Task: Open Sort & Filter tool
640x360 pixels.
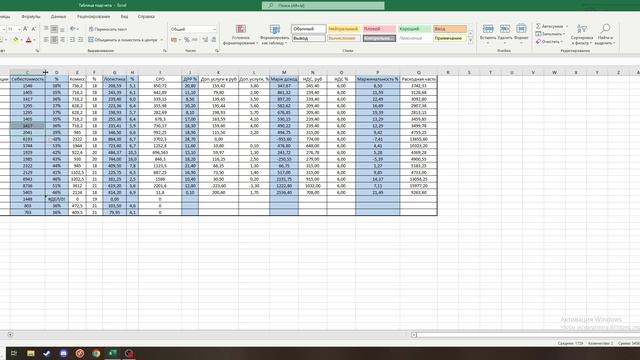Action: pos(582,34)
